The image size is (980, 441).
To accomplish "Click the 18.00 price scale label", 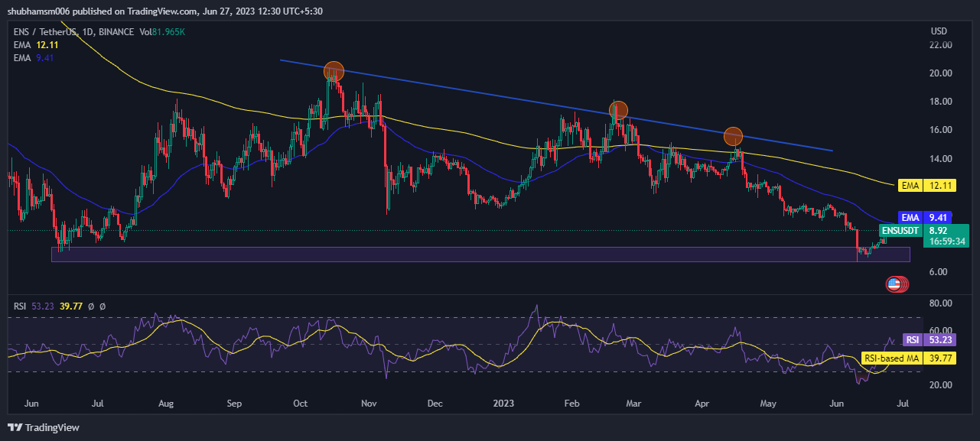I will [x=941, y=102].
